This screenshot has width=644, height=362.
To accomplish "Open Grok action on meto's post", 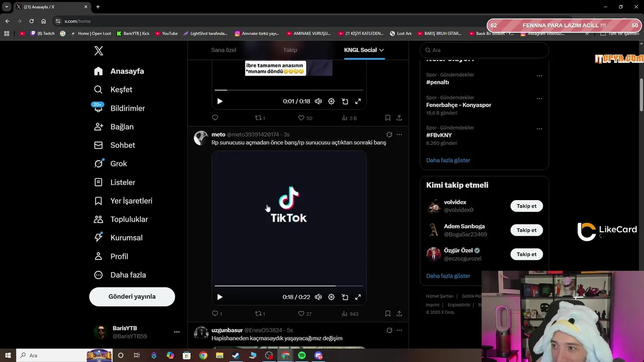I will 389,134.
